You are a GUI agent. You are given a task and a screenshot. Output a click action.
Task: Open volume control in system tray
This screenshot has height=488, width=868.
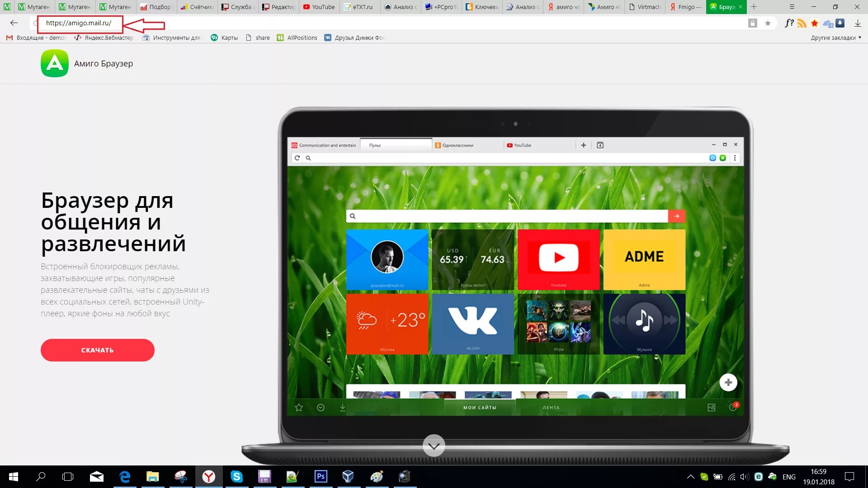tap(745, 477)
